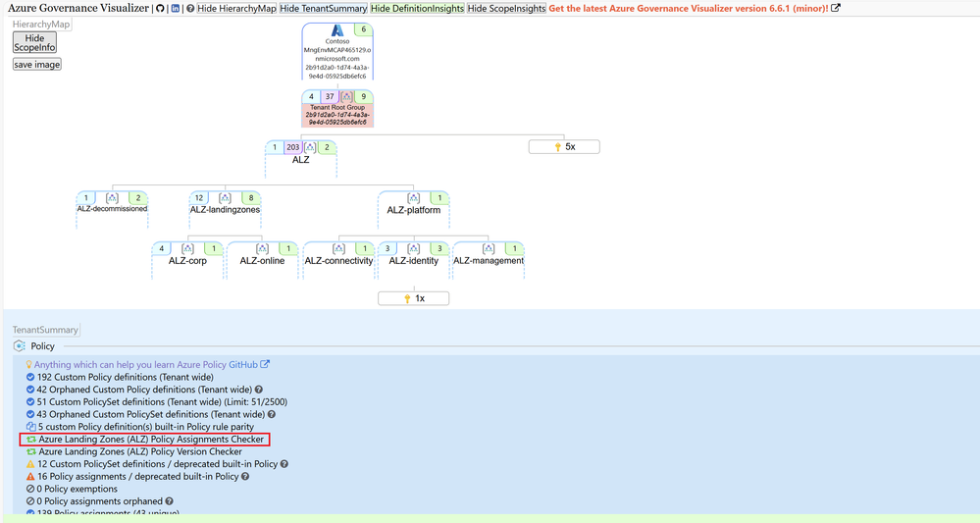Click management group icon on ALZ-landingzones
This screenshot has width=980, height=523.
click(225, 198)
